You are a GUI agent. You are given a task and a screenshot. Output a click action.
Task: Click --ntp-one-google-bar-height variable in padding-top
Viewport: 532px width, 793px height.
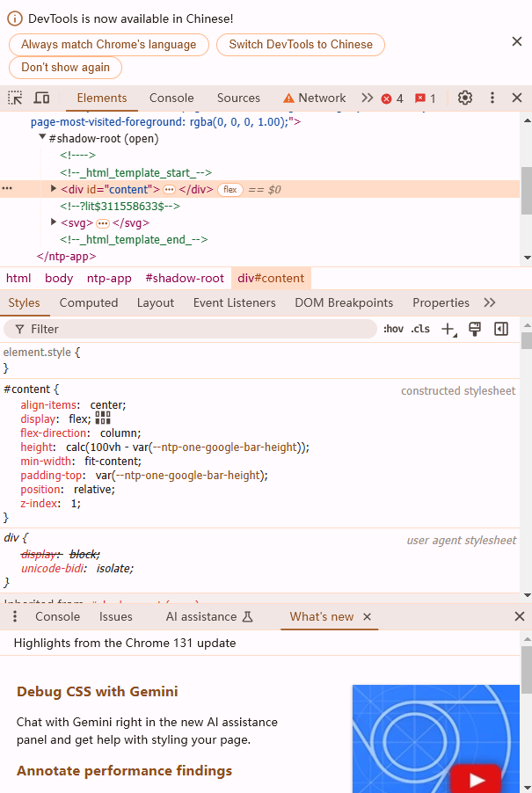186,476
